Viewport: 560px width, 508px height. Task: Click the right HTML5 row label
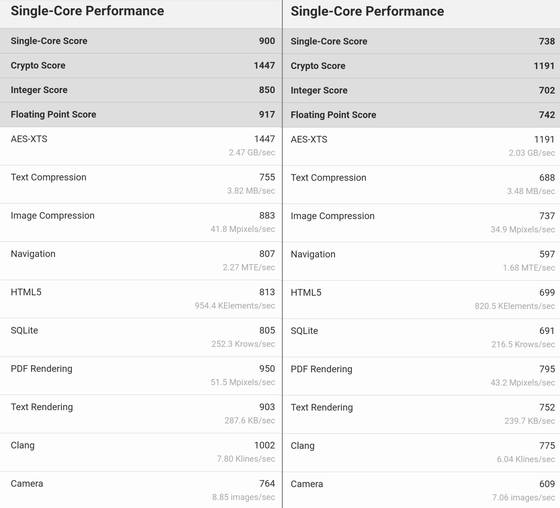[x=306, y=293]
